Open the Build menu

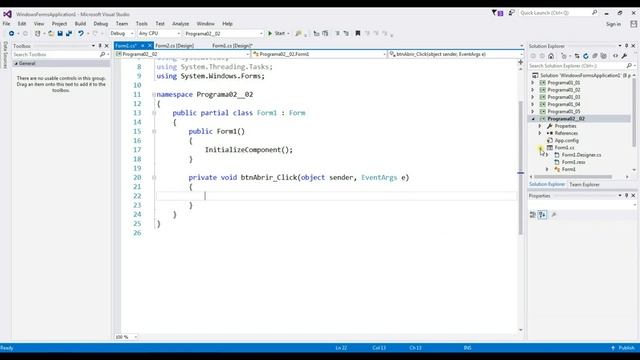[80, 24]
